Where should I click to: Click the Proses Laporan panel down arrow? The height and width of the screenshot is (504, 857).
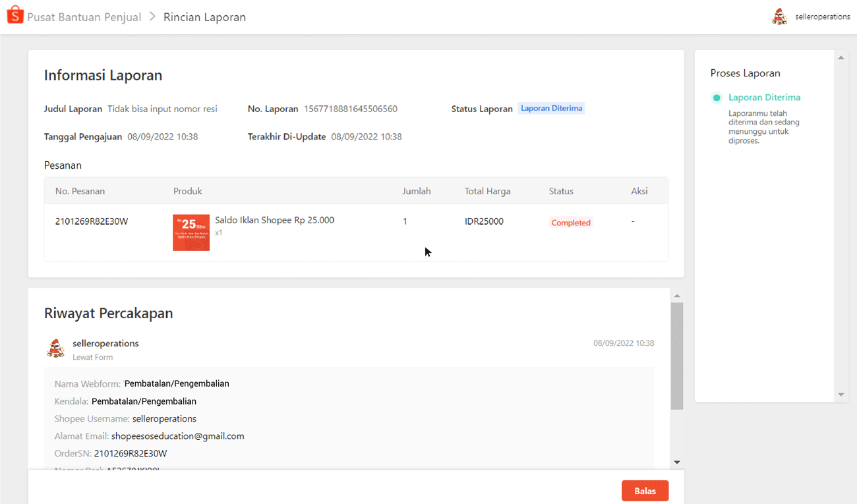tap(841, 395)
